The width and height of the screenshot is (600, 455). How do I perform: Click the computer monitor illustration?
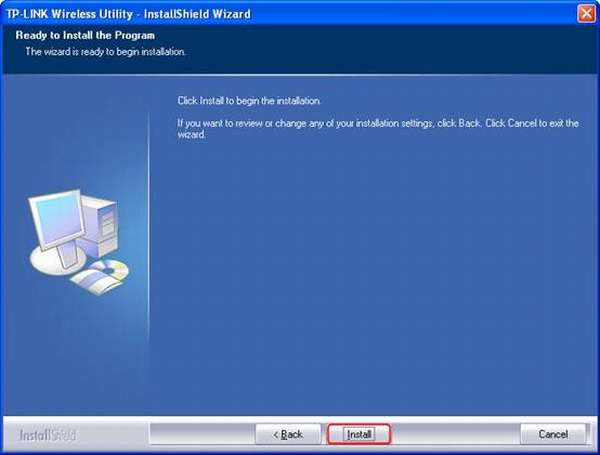click(59, 220)
